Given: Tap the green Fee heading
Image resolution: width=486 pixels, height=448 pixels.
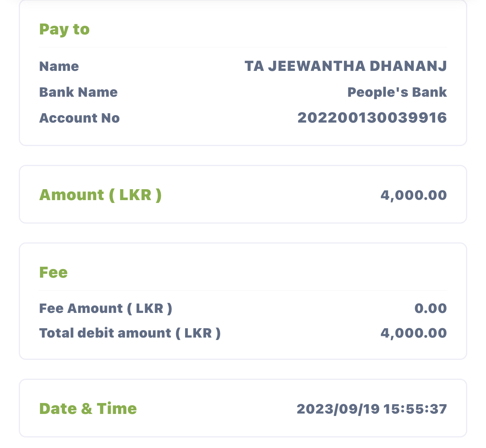Looking at the screenshot, I should [x=54, y=273].
